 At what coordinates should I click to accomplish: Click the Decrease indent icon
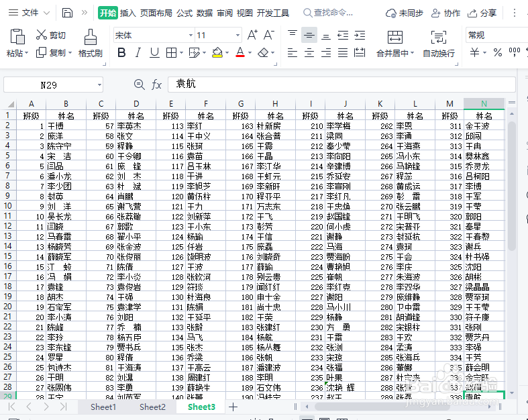343,35
